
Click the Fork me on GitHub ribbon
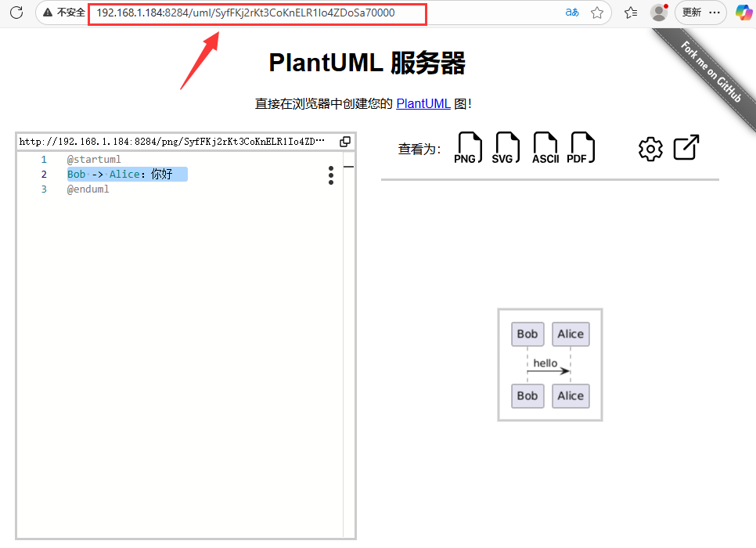(x=711, y=72)
